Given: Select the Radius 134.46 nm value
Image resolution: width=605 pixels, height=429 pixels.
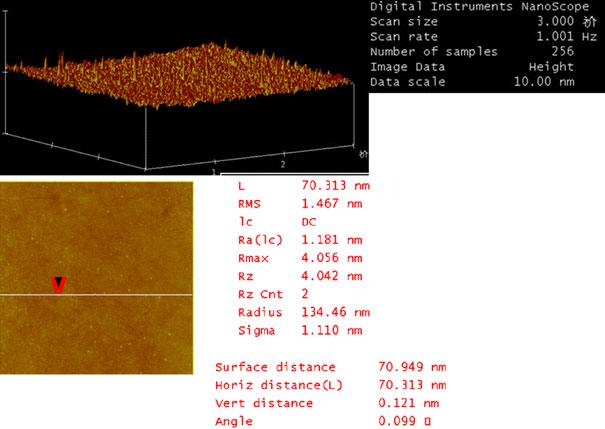Looking at the screenshot, I should tap(335, 311).
